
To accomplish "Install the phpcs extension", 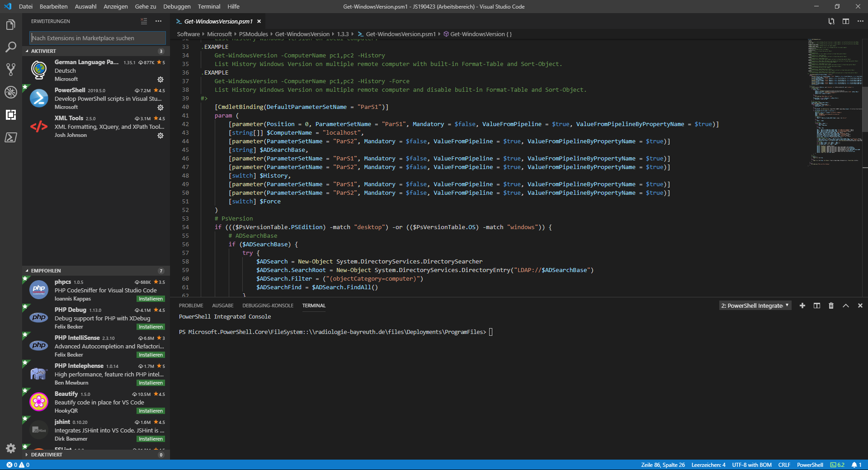I will (151, 299).
